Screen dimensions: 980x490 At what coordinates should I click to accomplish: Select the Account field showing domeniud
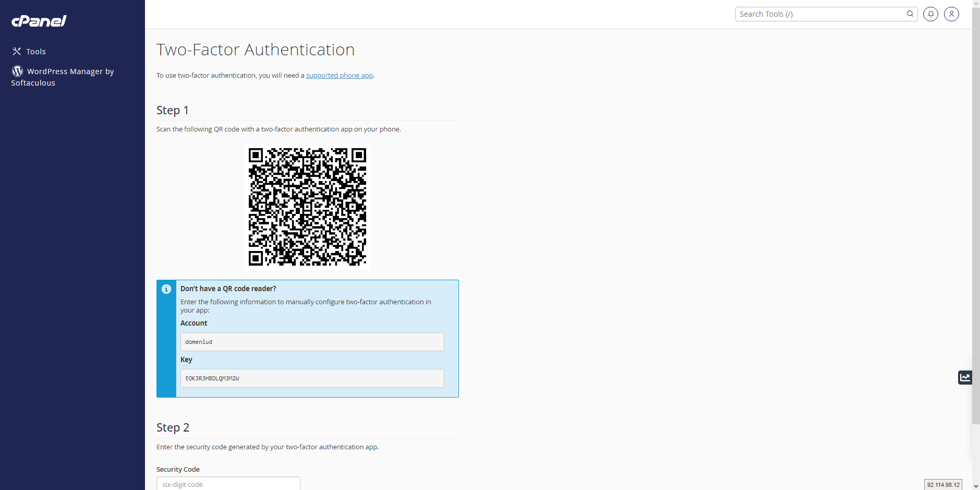(312, 342)
